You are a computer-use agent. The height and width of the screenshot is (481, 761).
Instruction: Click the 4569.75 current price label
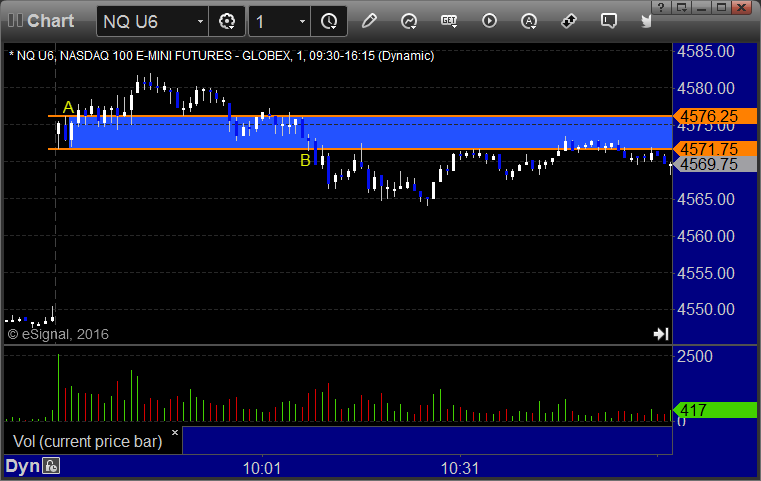click(x=714, y=165)
